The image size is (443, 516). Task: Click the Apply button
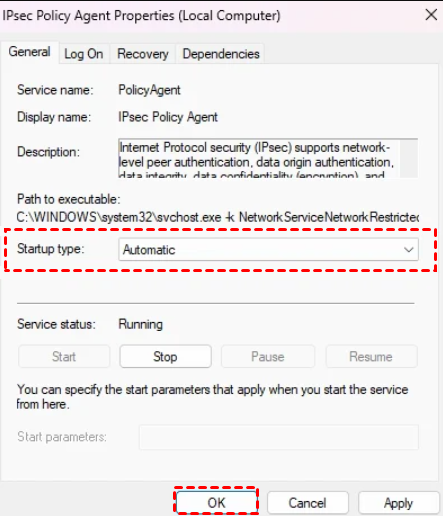click(399, 503)
